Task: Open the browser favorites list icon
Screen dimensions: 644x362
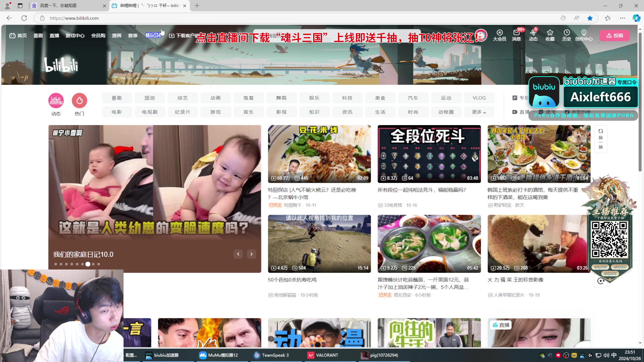Action: pyautogui.click(x=608, y=18)
